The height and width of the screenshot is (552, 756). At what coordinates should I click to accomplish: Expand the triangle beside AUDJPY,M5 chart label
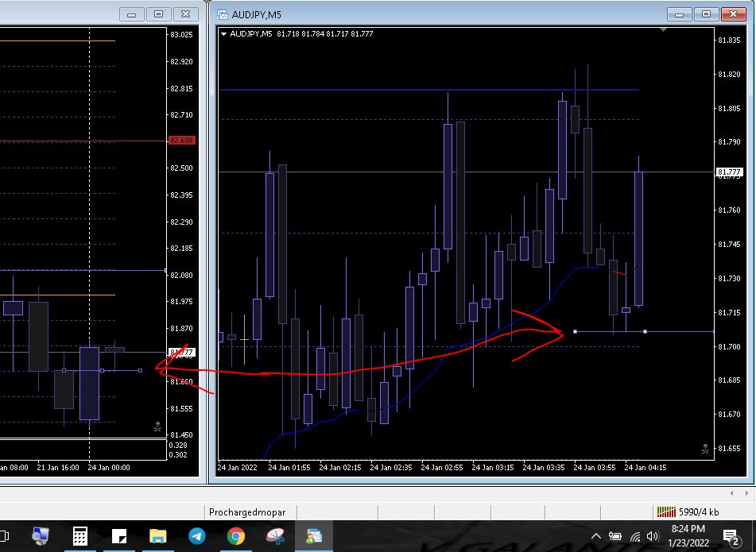224,34
